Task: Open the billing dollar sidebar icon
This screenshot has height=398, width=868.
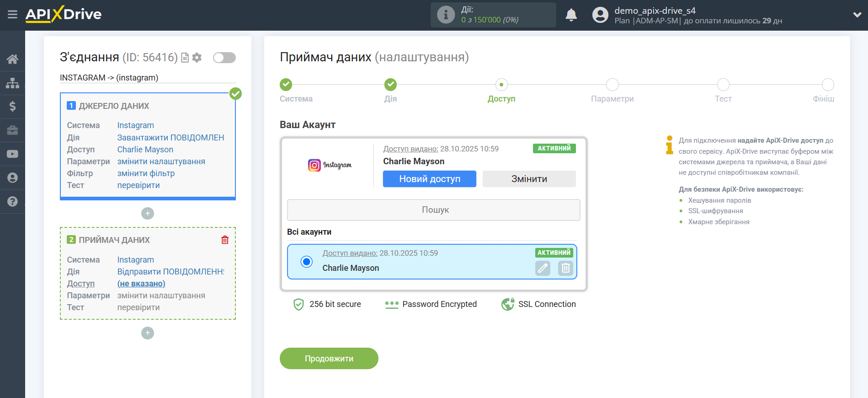Action: pos(12,107)
